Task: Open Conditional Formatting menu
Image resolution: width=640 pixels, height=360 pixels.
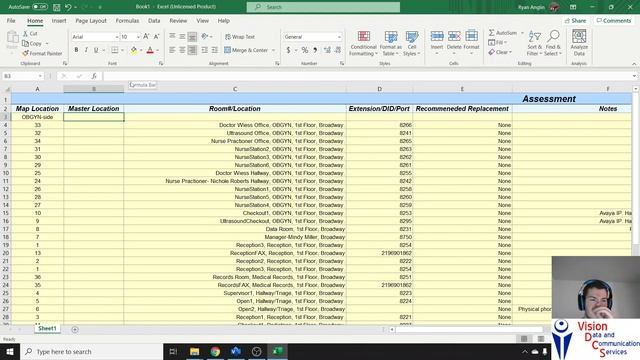Action: pyautogui.click(x=363, y=43)
